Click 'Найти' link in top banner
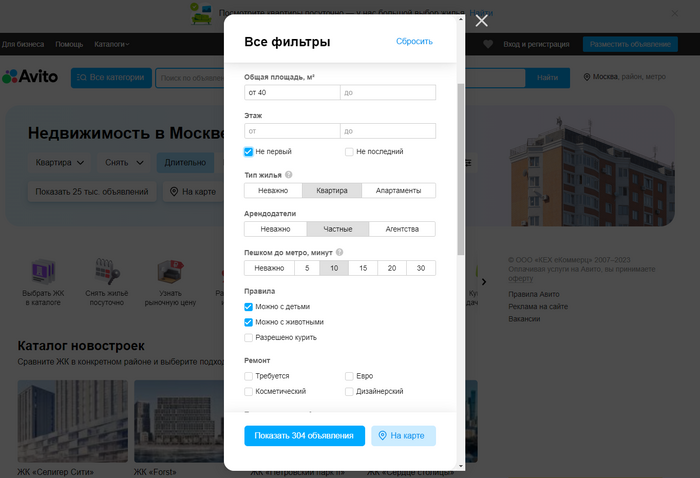The image size is (700, 478). click(481, 13)
